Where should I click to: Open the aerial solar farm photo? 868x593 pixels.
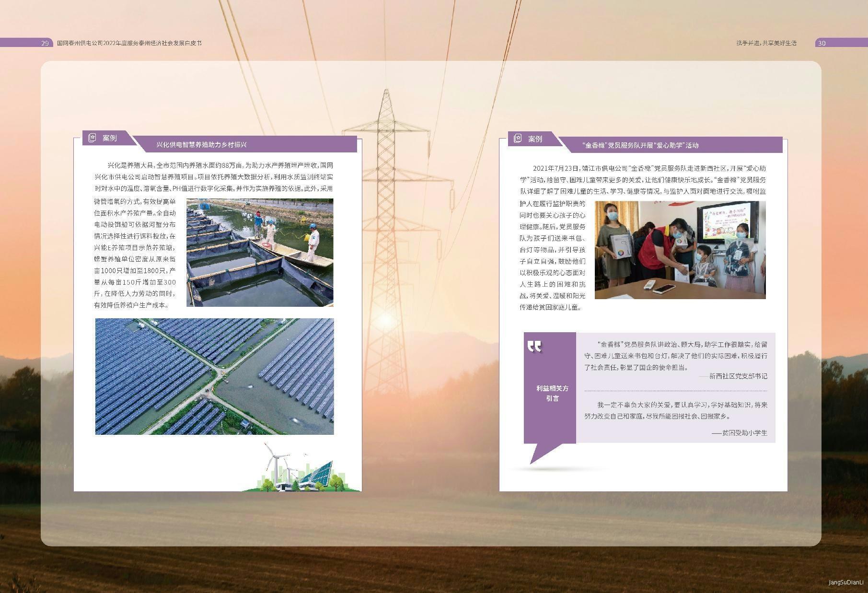click(x=214, y=376)
